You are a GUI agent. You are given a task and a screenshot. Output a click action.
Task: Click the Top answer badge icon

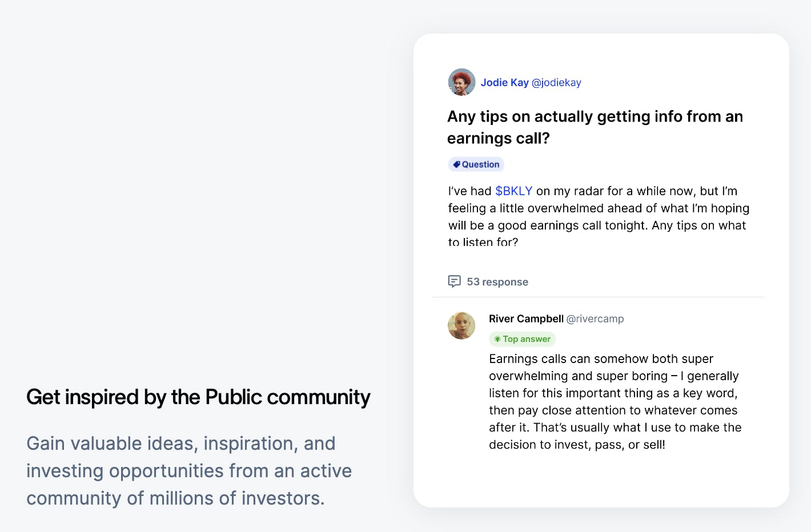coord(497,339)
